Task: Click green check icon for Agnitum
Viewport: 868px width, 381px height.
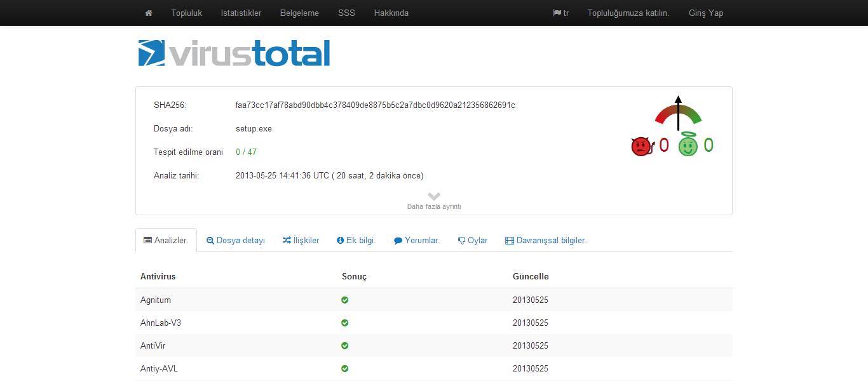Action: [345, 300]
